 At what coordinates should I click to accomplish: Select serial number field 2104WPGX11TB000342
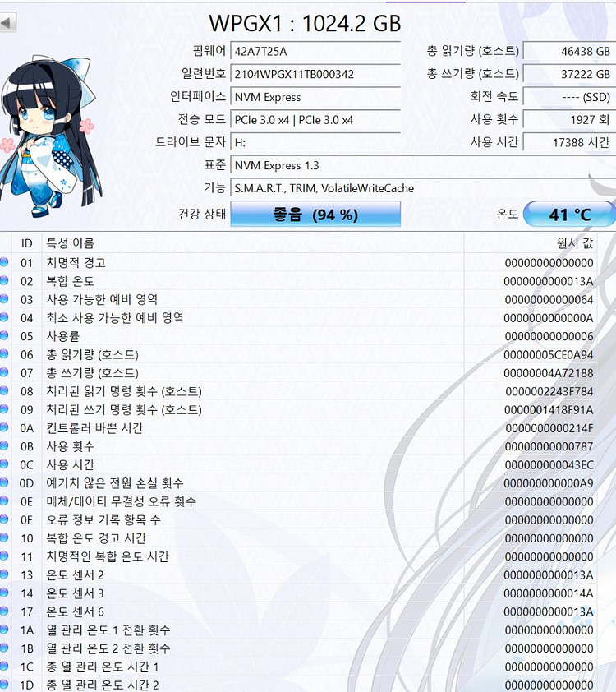click(315, 74)
